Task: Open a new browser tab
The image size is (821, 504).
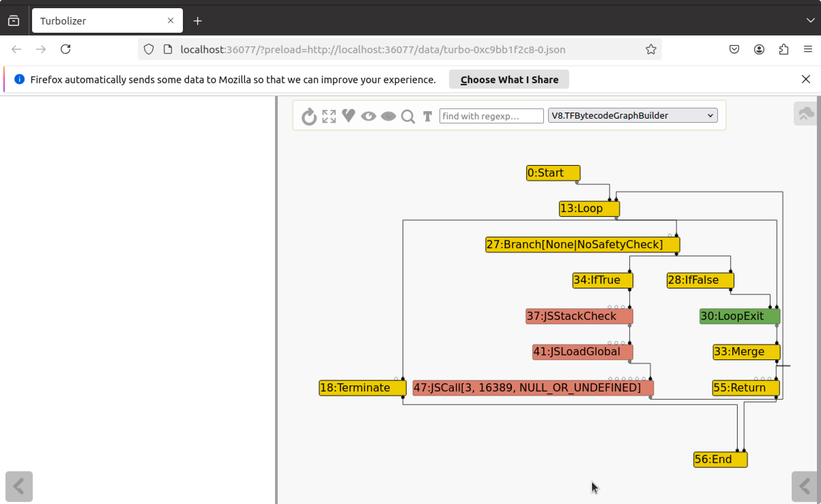Action: click(x=198, y=21)
